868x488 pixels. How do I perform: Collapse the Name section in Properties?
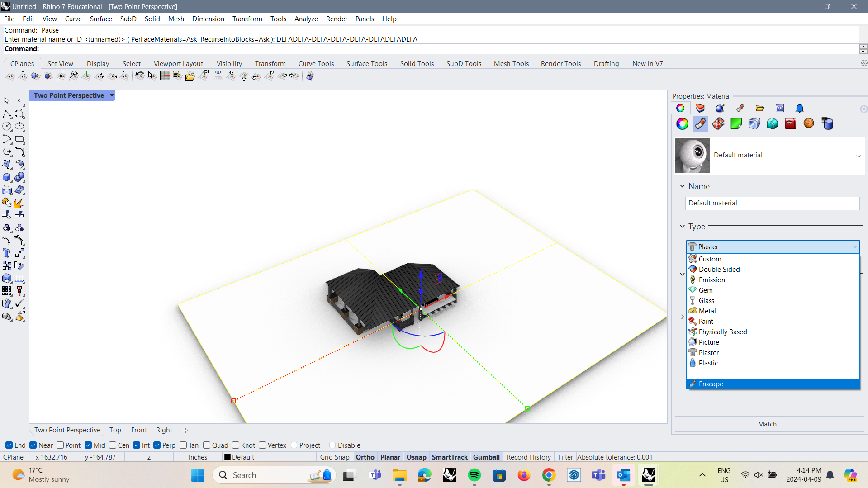click(683, 186)
